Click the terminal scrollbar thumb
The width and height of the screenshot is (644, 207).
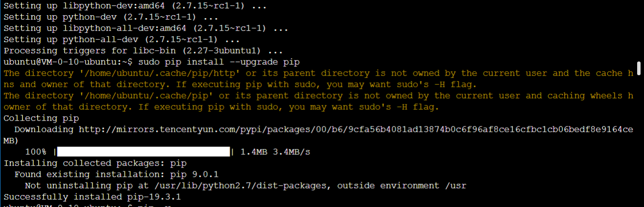pos(639,66)
